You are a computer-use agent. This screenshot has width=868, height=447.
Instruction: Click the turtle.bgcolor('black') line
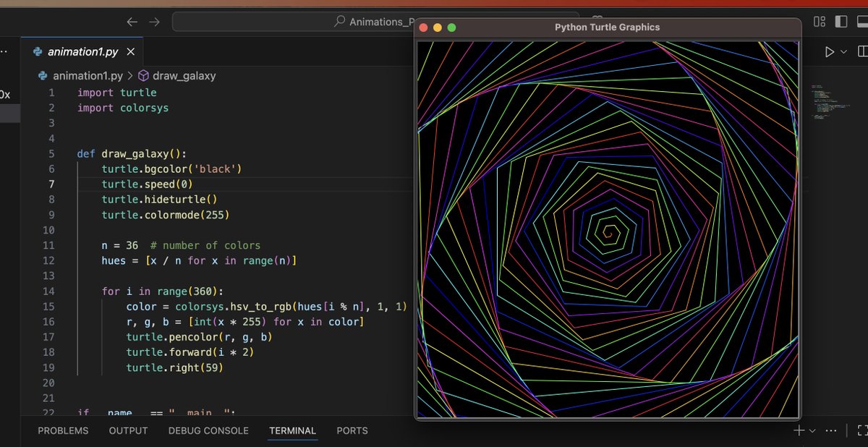[x=171, y=169]
